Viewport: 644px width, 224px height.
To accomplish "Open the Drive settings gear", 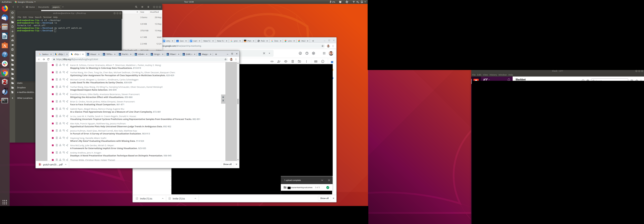I will 314,53.
